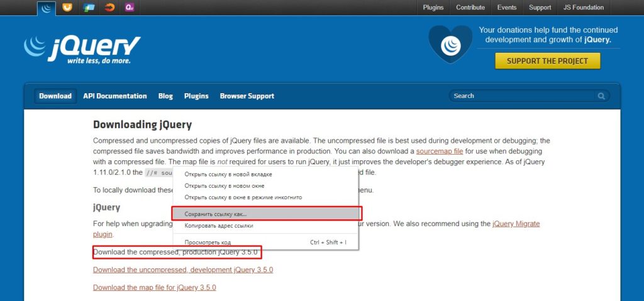Image resolution: width=644 pixels, height=301 pixels.
Task: Open the API Documentation tab
Action: click(115, 96)
